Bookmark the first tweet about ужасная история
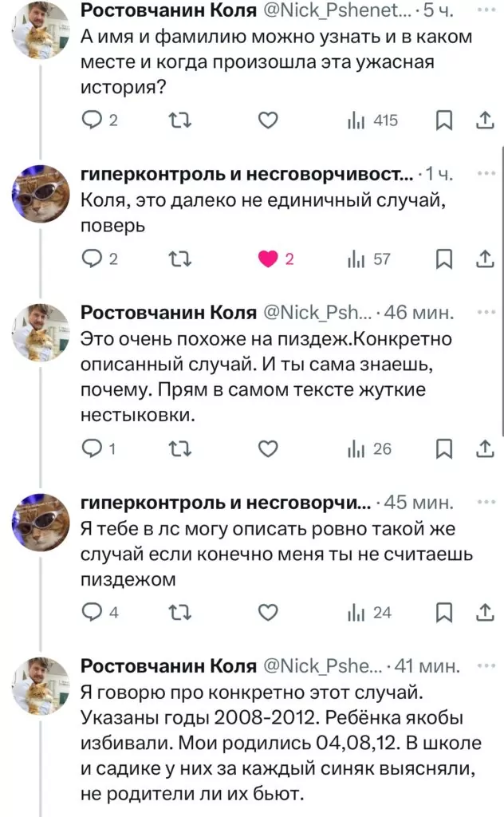 (x=445, y=120)
